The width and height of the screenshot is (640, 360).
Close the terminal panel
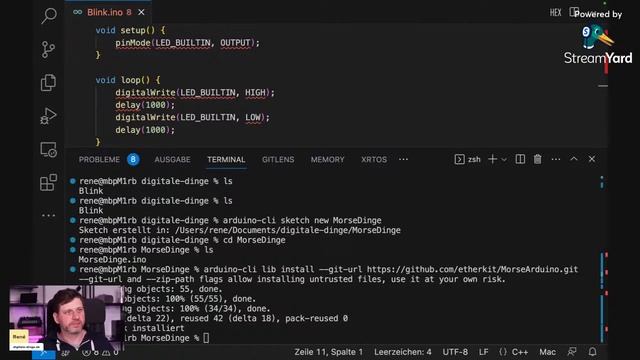592,159
